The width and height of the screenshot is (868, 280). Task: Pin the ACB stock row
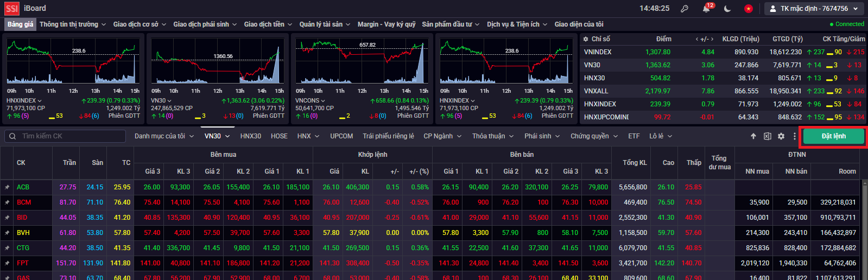click(x=7, y=187)
